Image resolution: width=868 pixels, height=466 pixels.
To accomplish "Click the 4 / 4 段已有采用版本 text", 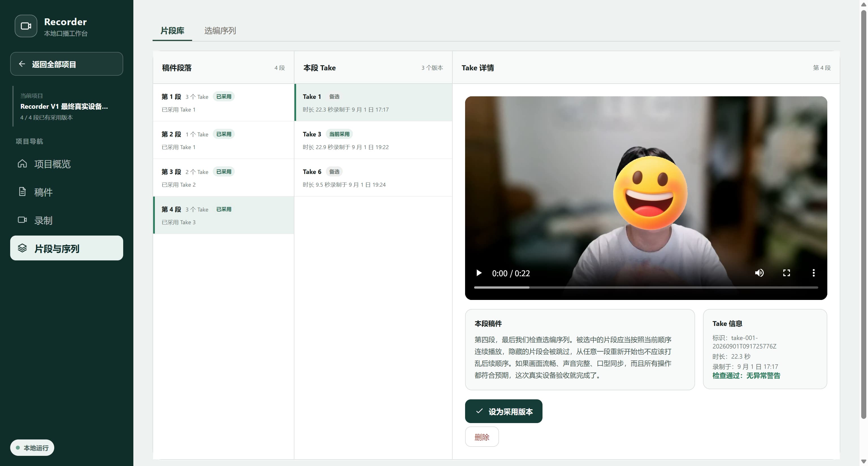I will [47, 117].
